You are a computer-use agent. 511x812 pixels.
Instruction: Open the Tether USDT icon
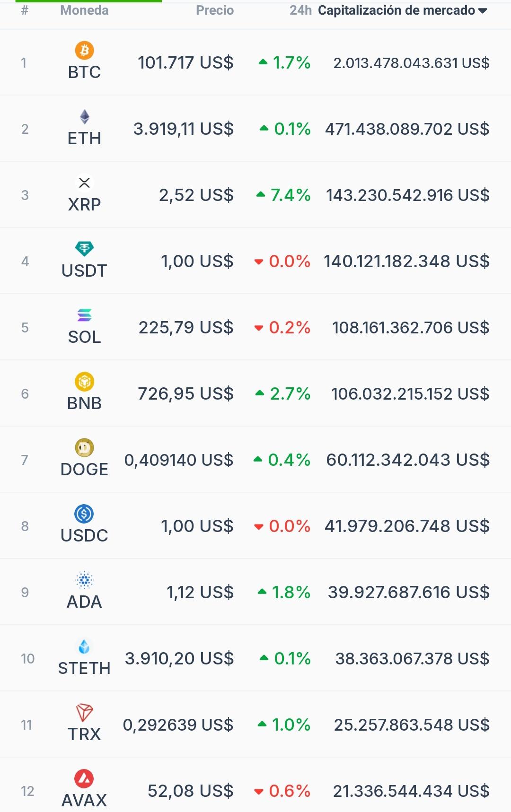tap(84, 249)
